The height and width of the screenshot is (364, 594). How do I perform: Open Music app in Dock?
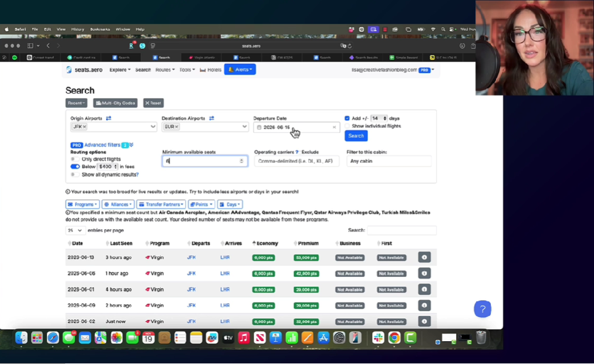pos(244,338)
